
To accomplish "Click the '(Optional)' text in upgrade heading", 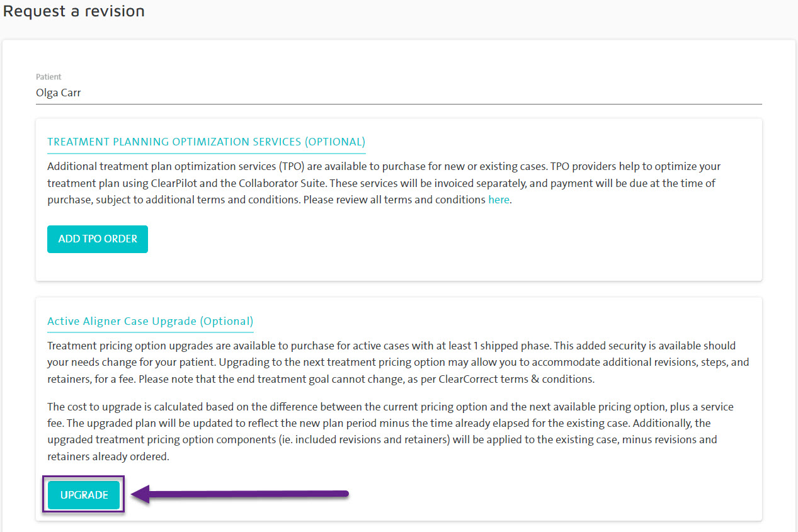I will (x=227, y=321).
